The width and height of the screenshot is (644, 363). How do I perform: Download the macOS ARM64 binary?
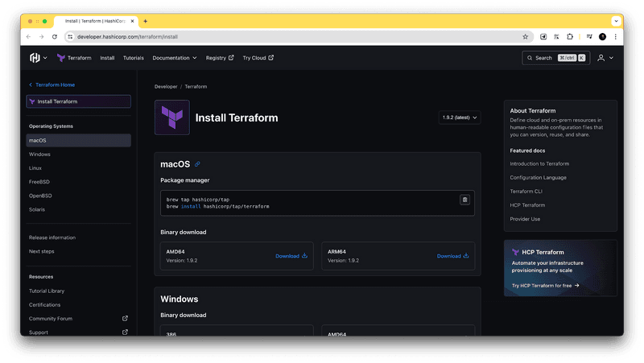pos(452,256)
